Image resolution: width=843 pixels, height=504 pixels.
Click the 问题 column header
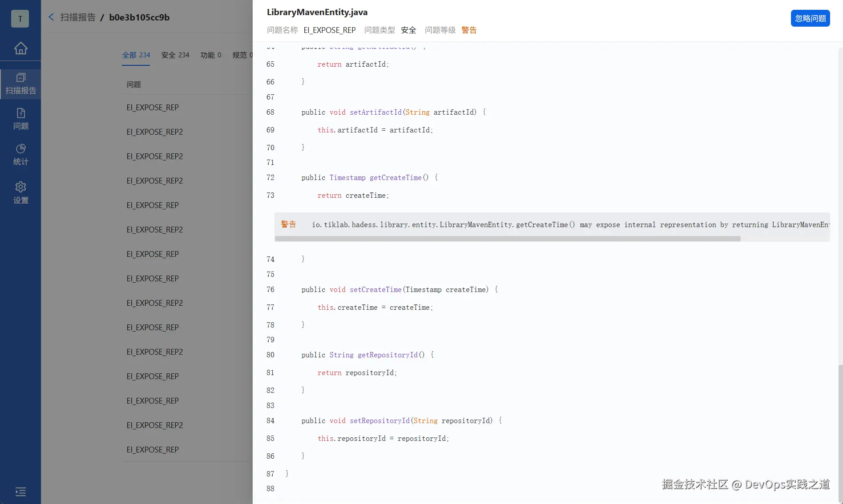tap(133, 84)
